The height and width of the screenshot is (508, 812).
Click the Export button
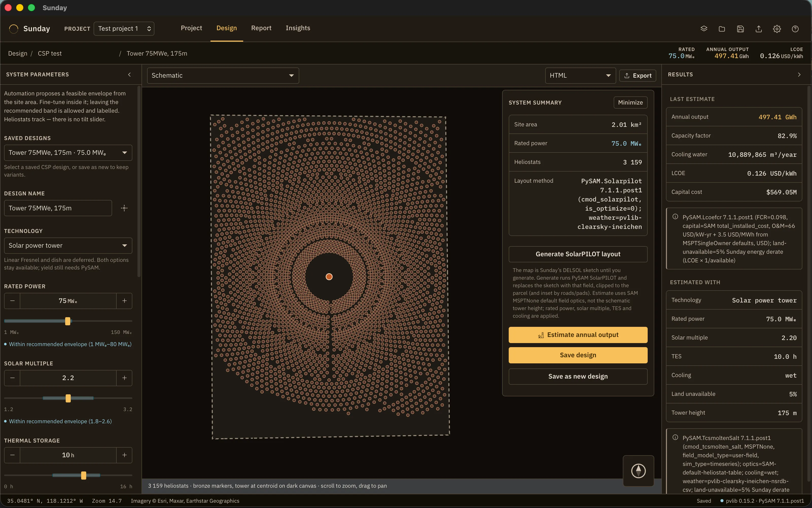638,76
